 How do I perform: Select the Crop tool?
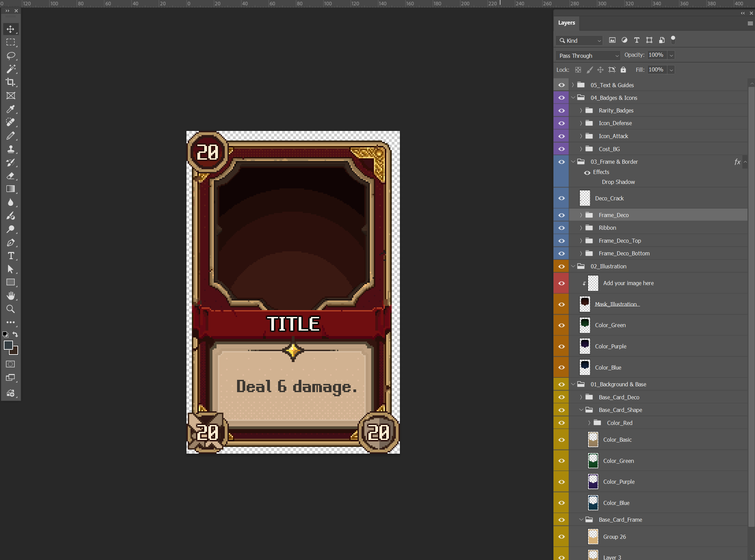coord(11,82)
